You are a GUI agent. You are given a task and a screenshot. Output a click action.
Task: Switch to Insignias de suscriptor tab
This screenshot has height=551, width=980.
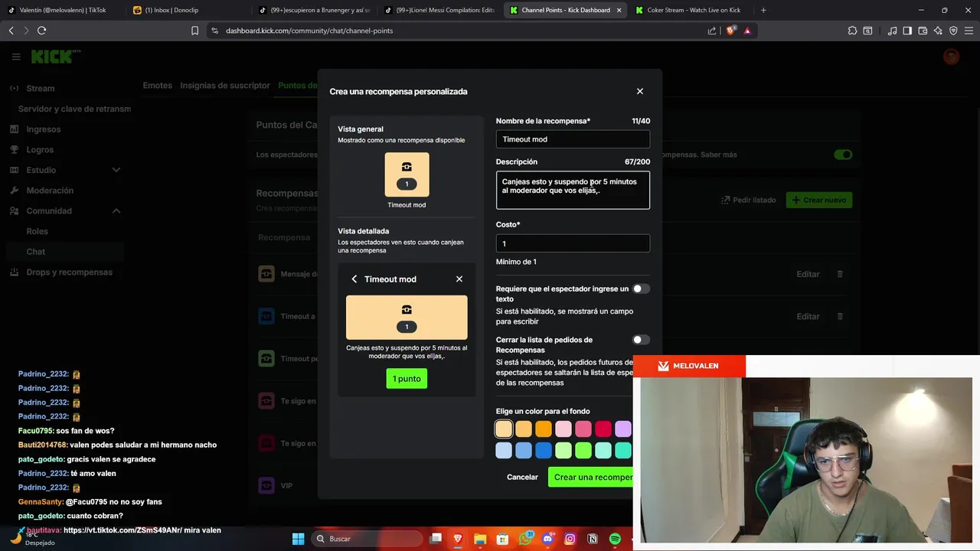pos(225,86)
